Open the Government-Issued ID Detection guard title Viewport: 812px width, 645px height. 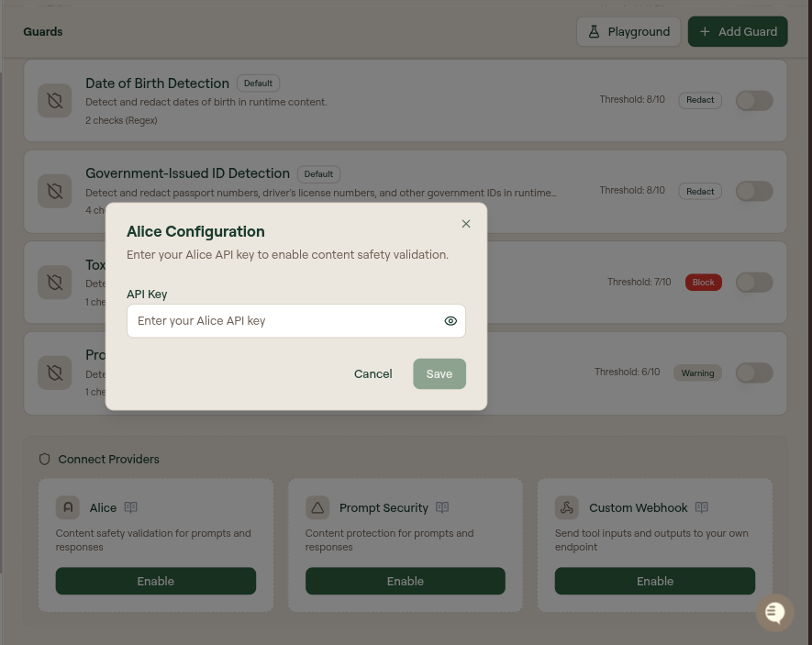[187, 173]
